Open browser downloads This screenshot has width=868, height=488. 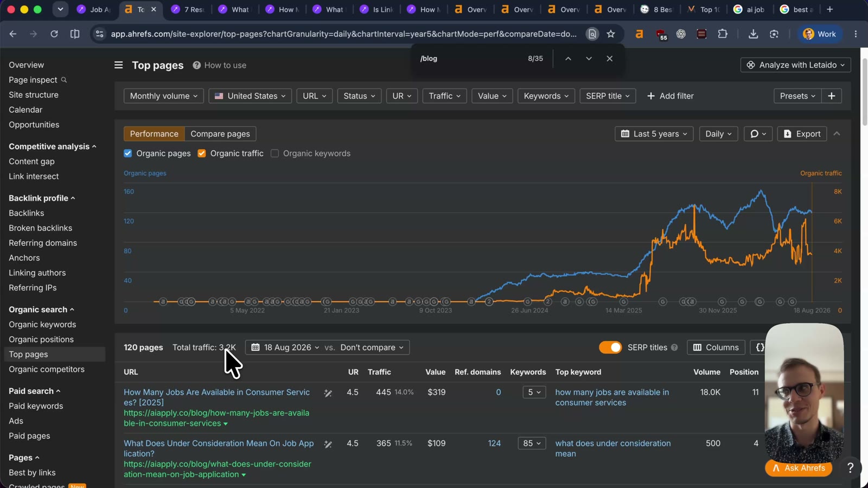point(753,34)
